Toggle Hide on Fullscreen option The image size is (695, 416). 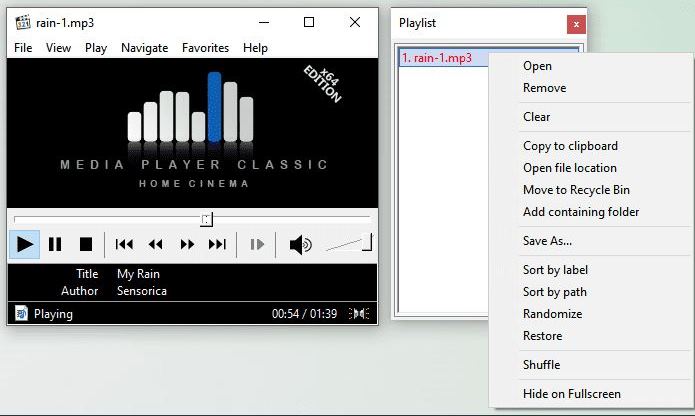click(x=571, y=394)
